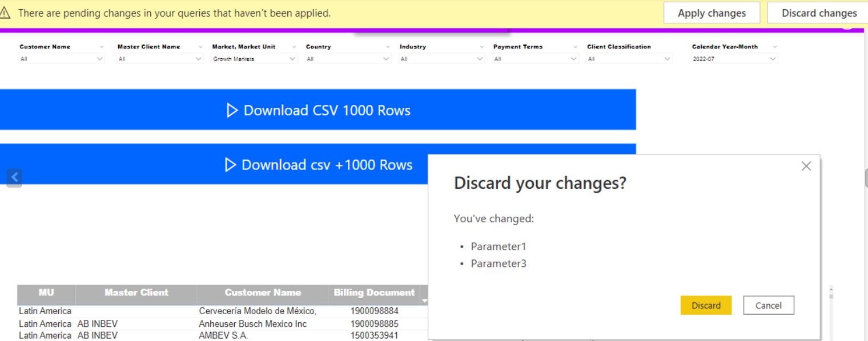Close the Discard your changes dialog
868x341 pixels.
click(x=806, y=166)
